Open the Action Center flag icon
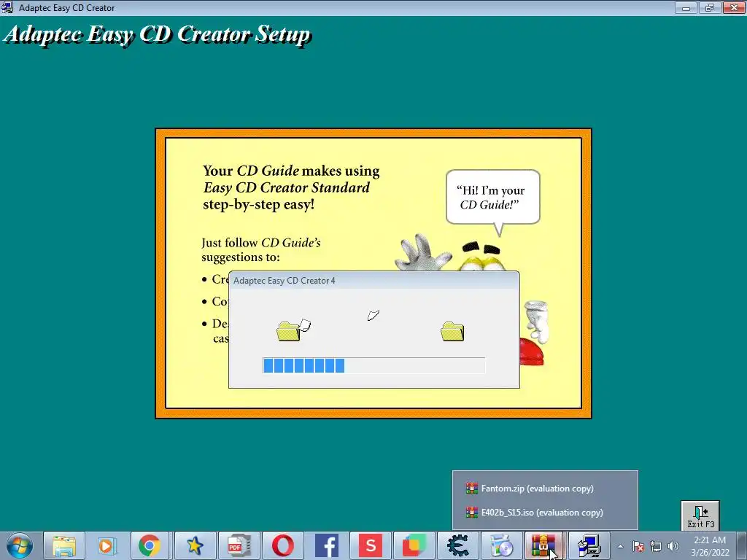Screen dimensions: 747x560 tap(638, 546)
